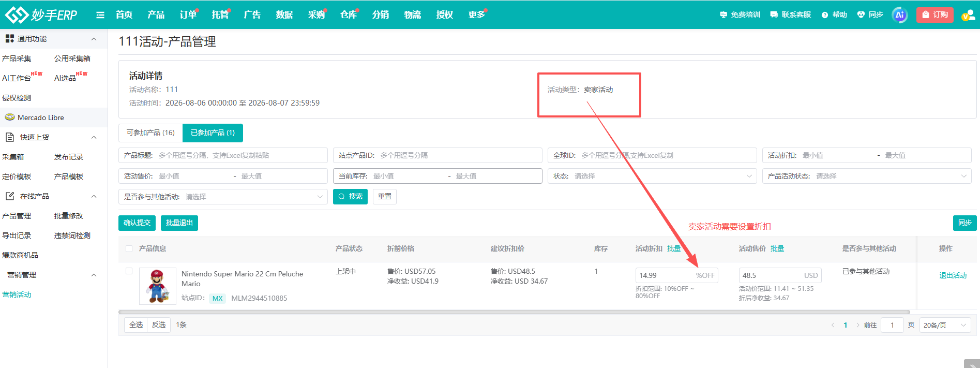Open 首页 in top navigation
Image resolution: width=980 pixels, height=368 pixels.
[x=124, y=14]
